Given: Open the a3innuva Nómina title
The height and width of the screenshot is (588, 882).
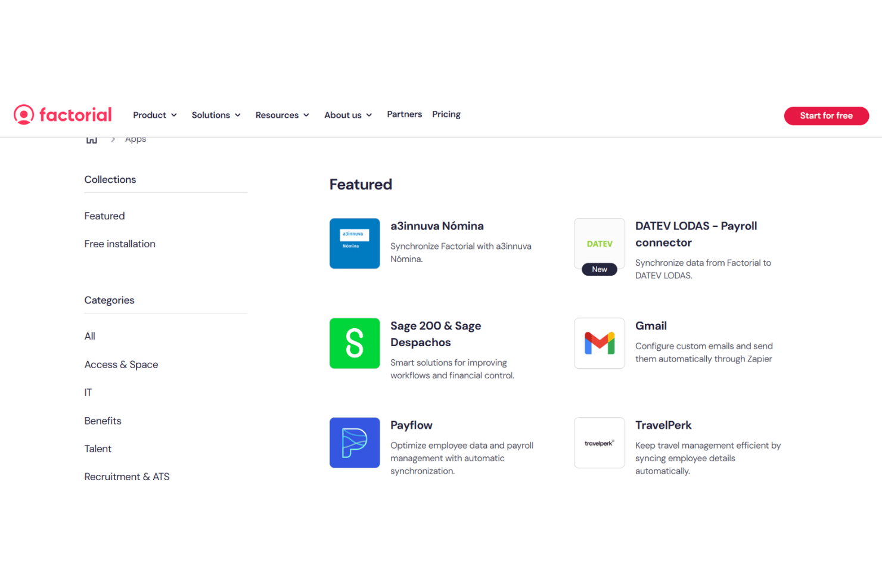Looking at the screenshot, I should [437, 226].
